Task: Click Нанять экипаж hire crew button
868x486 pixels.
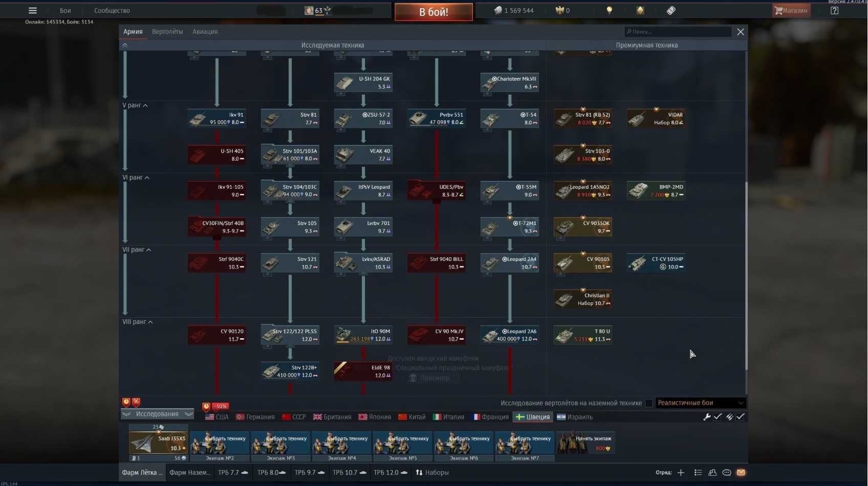Action: click(x=585, y=443)
